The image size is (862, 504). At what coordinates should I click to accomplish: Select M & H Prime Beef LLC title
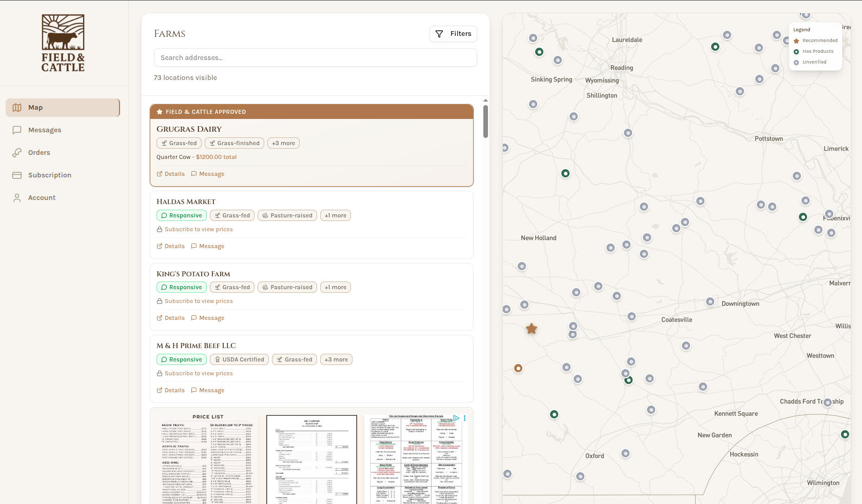point(197,346)
